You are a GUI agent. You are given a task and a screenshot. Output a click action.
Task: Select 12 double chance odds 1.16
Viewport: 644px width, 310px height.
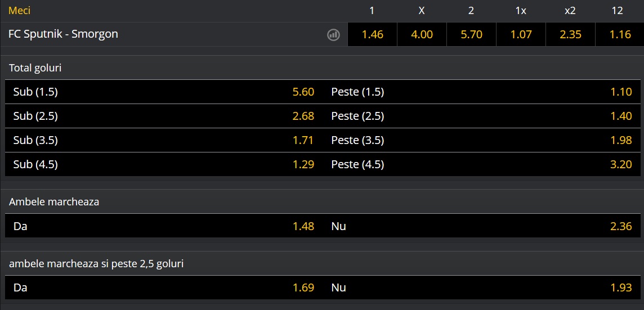point(620,34)
